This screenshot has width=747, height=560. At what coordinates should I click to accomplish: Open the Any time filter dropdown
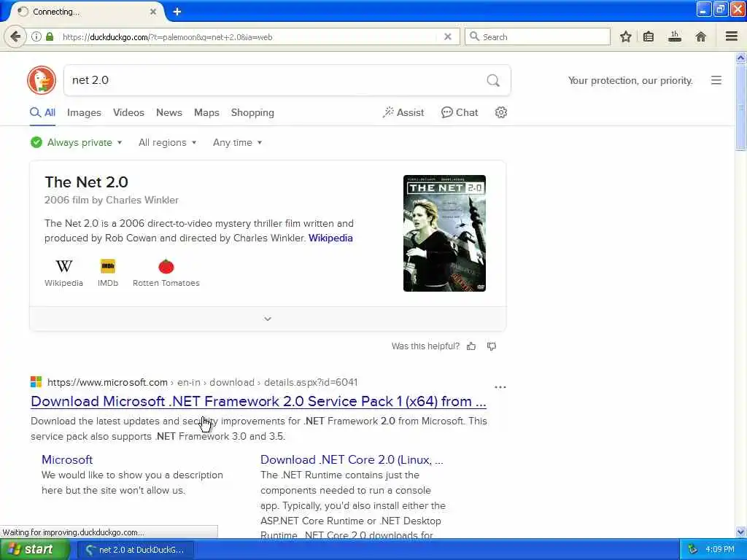click(237, 142)
